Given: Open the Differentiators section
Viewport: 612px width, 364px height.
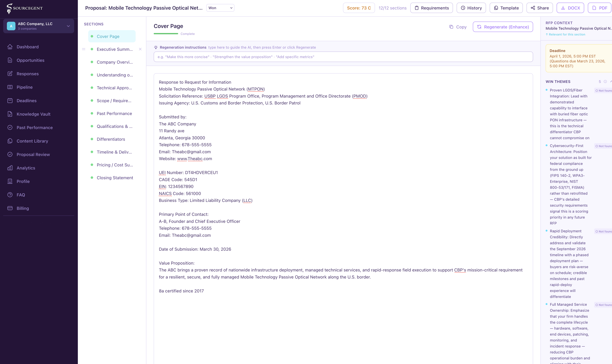Looking at the screenshot, I should coord(112,139).
